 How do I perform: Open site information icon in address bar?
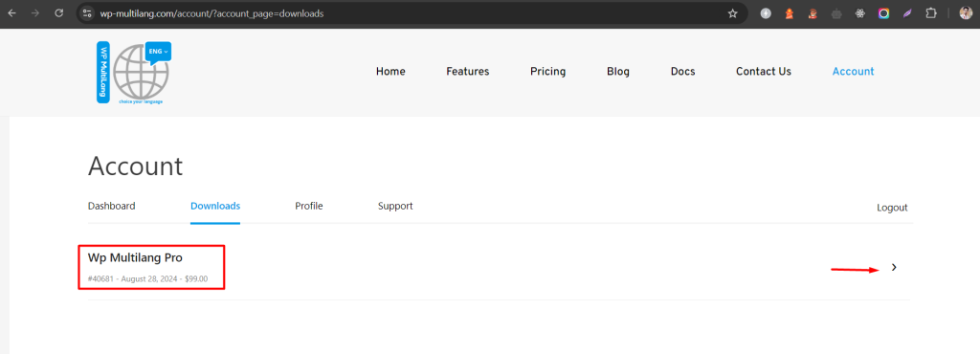coord(87,13)
